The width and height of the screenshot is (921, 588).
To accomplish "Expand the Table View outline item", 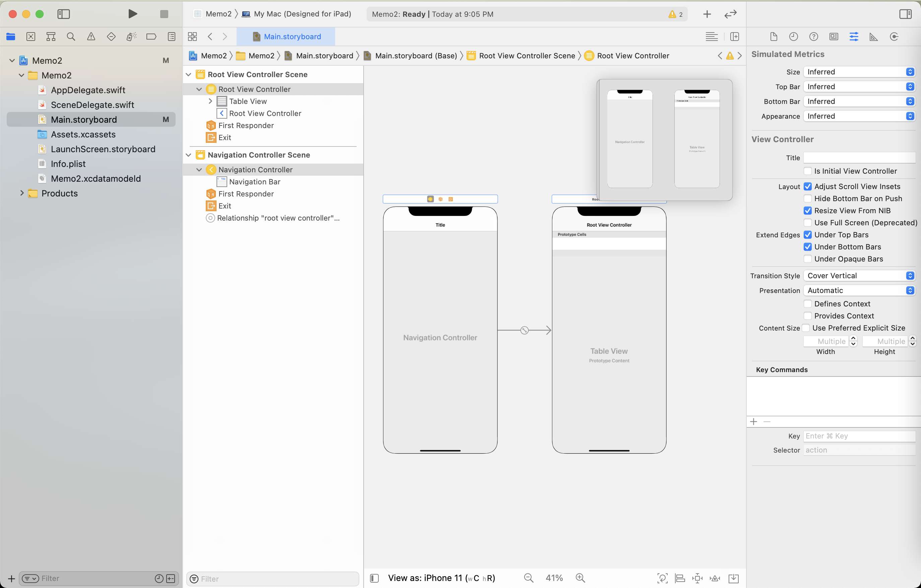I will [210, 101].
